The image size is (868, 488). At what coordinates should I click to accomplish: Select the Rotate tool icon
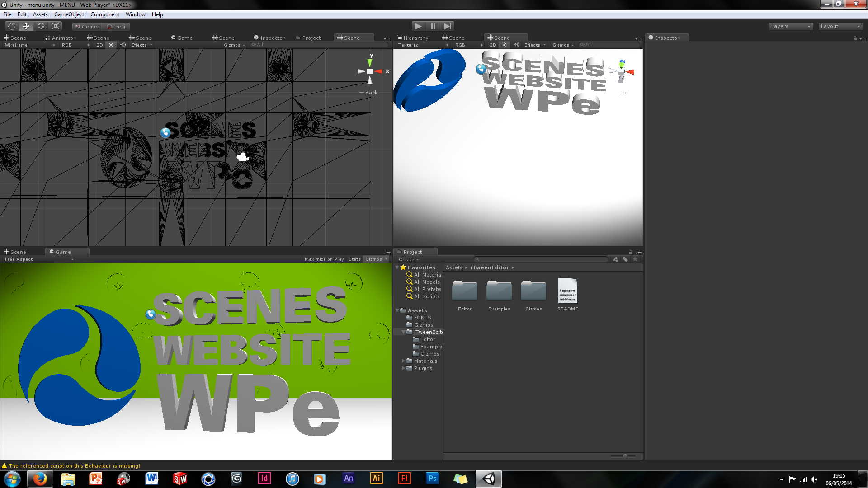41,26
